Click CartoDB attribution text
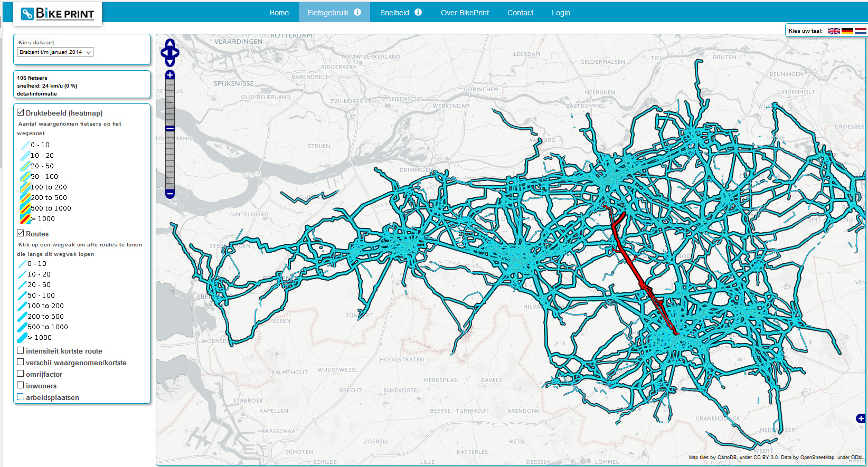868x467 pixels. pyautogui.click(x=727, y=458)
